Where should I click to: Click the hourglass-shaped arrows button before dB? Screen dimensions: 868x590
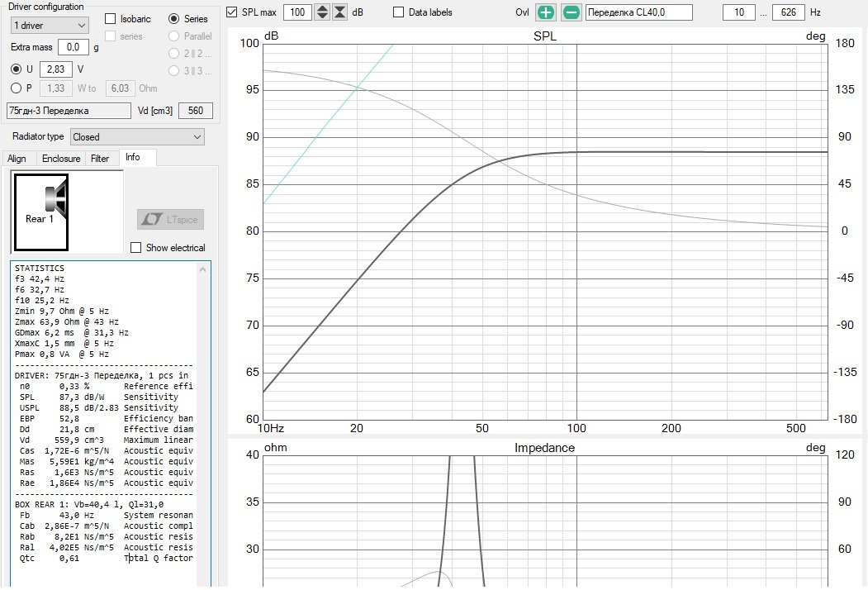[x=339, y=12]
